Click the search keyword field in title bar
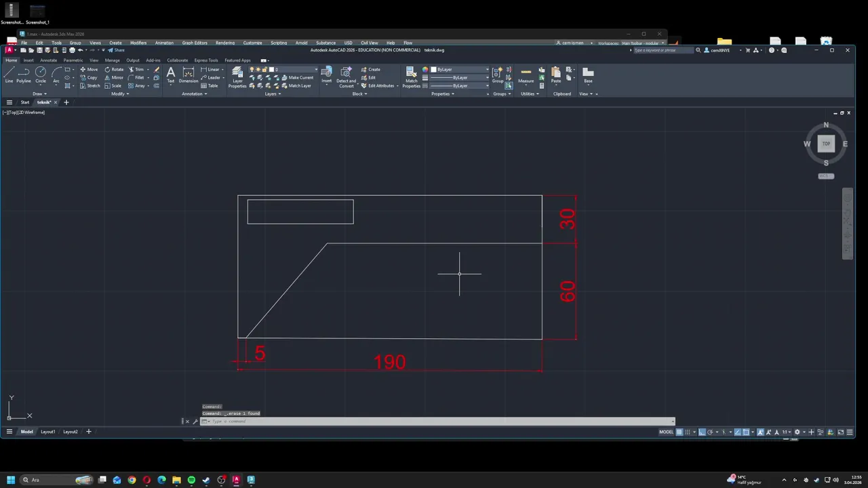 tap(663, 50)
